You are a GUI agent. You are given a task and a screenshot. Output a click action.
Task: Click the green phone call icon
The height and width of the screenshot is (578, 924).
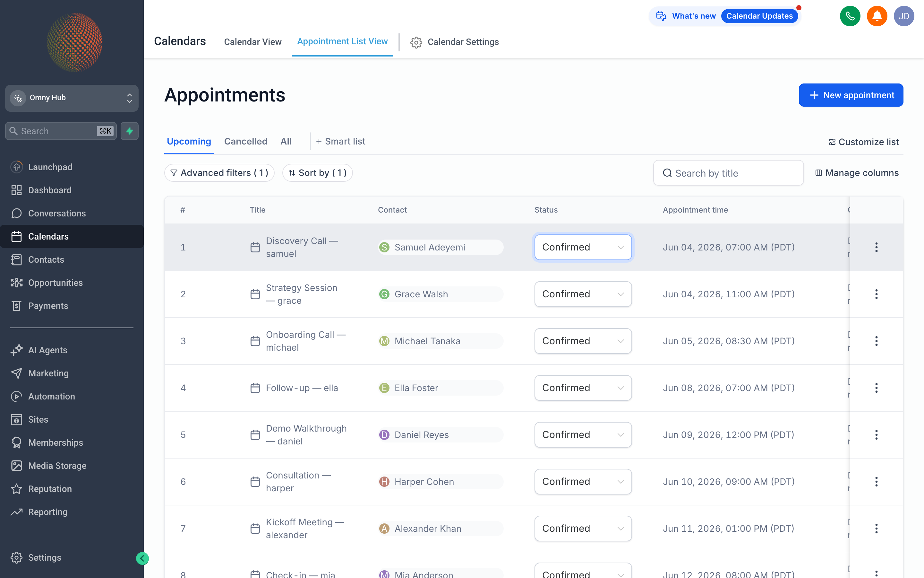point(850,16)
